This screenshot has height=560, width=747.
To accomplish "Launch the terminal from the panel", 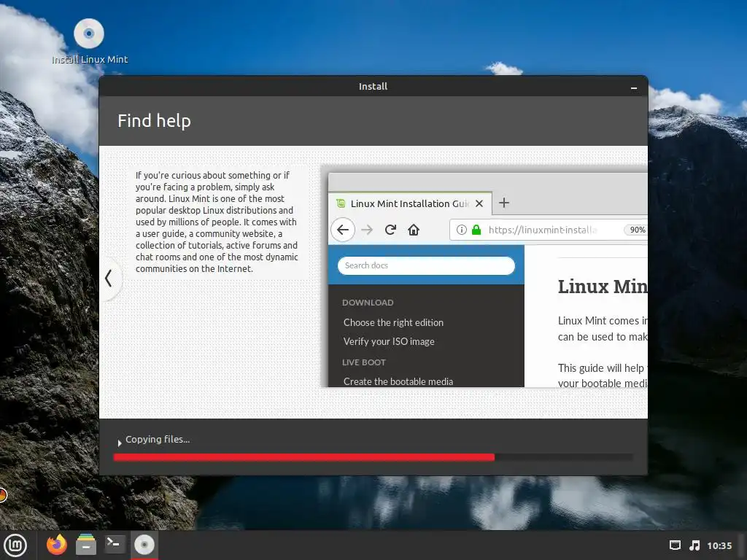I will pyautogui.click(x=115, y=544).
